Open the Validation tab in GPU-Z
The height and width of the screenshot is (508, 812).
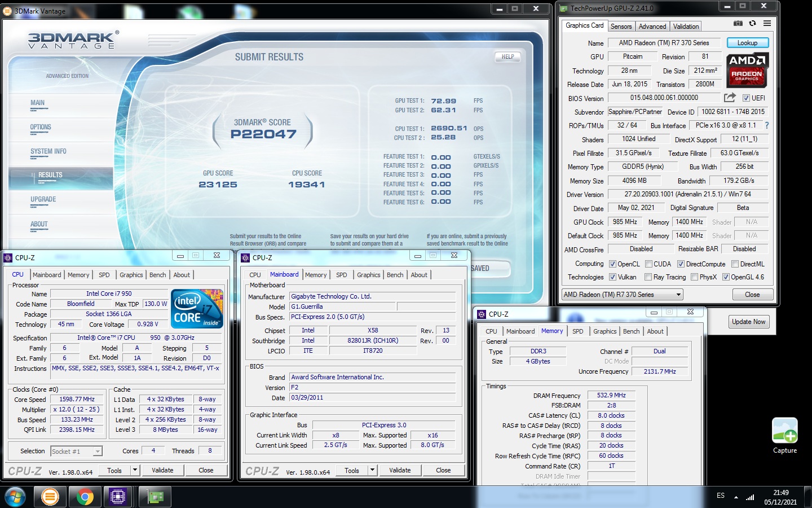coord(686,27)
